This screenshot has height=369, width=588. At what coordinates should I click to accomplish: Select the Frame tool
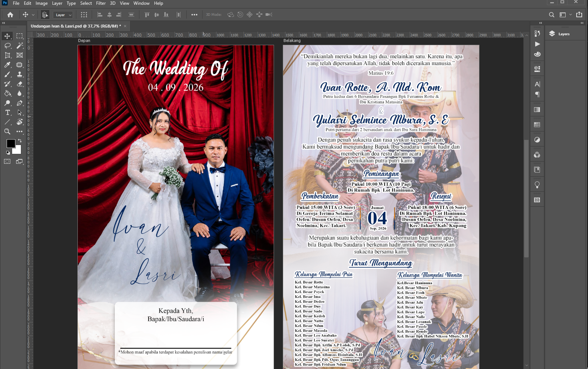pyautogui.click(x=19, y=55)
